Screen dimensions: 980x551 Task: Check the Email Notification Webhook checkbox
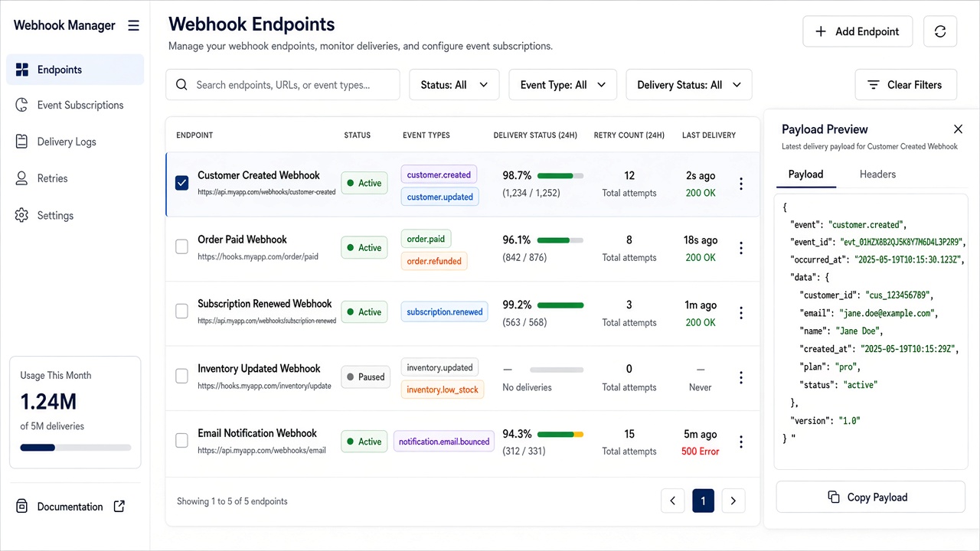click(x=181, y=441)
